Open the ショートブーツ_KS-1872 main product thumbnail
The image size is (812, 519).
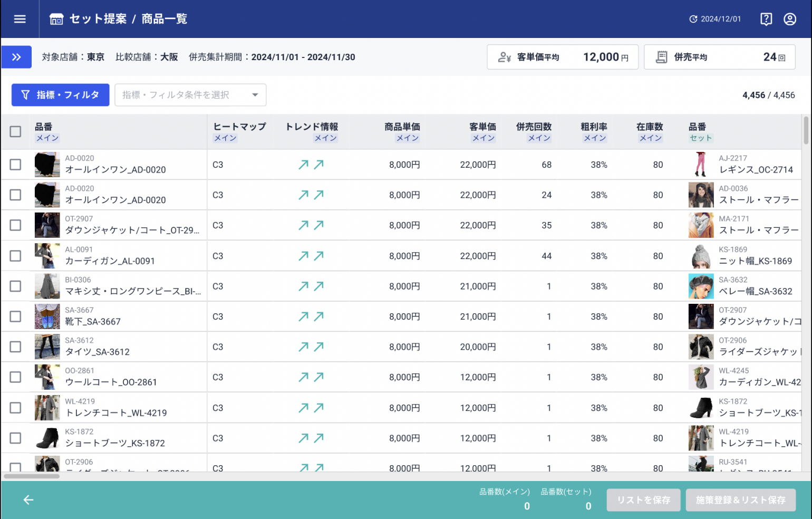47,438
